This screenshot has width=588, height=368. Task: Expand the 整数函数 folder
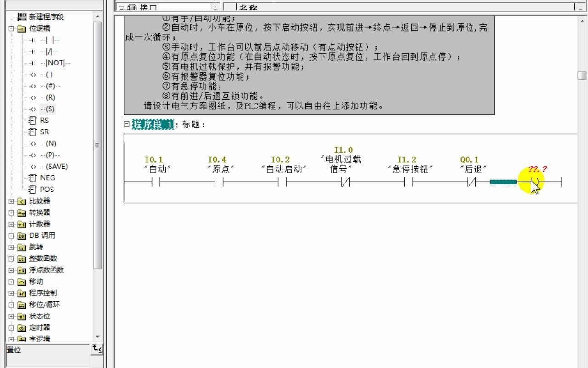(x=11, y=259)
